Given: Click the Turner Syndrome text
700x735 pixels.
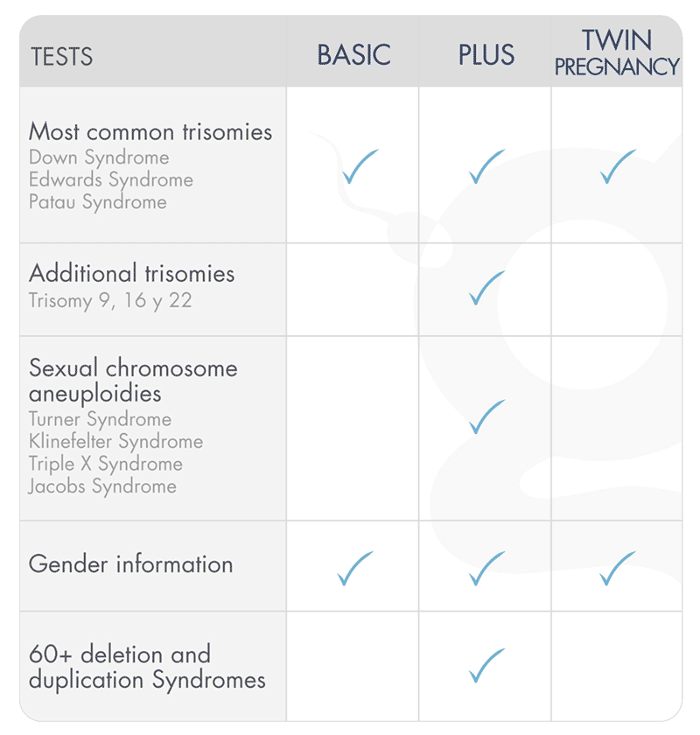Looking at the screenshot, I should tap(100, 419).
